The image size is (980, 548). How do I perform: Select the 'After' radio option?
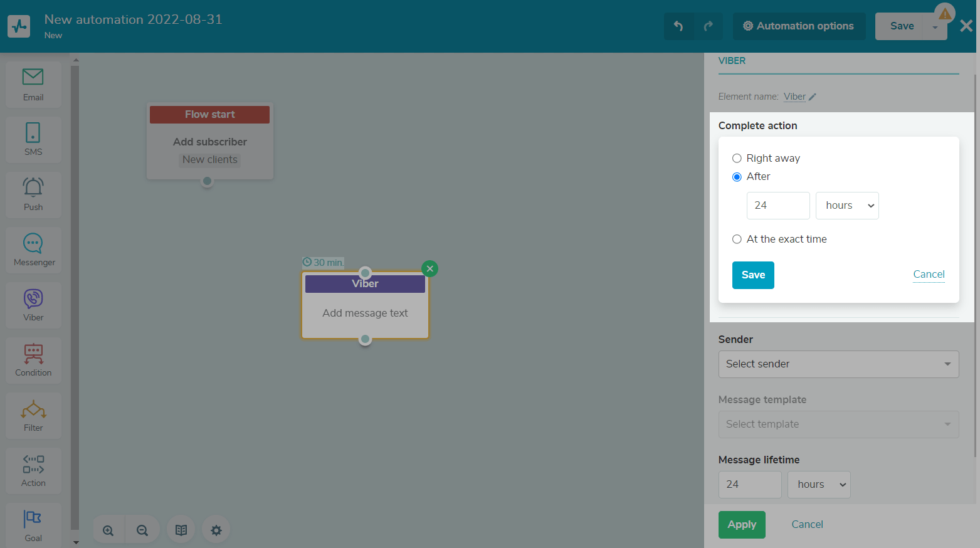[737, 177]
